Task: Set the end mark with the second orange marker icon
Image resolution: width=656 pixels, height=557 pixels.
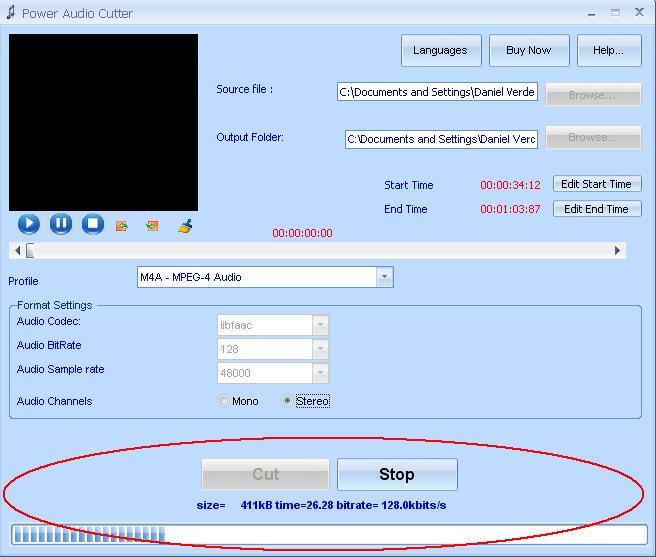Action: pos(152,226)
